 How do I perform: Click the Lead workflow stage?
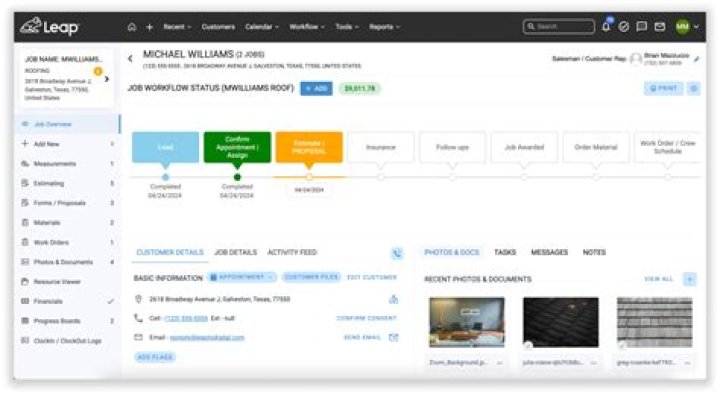(x=166, y=147)
